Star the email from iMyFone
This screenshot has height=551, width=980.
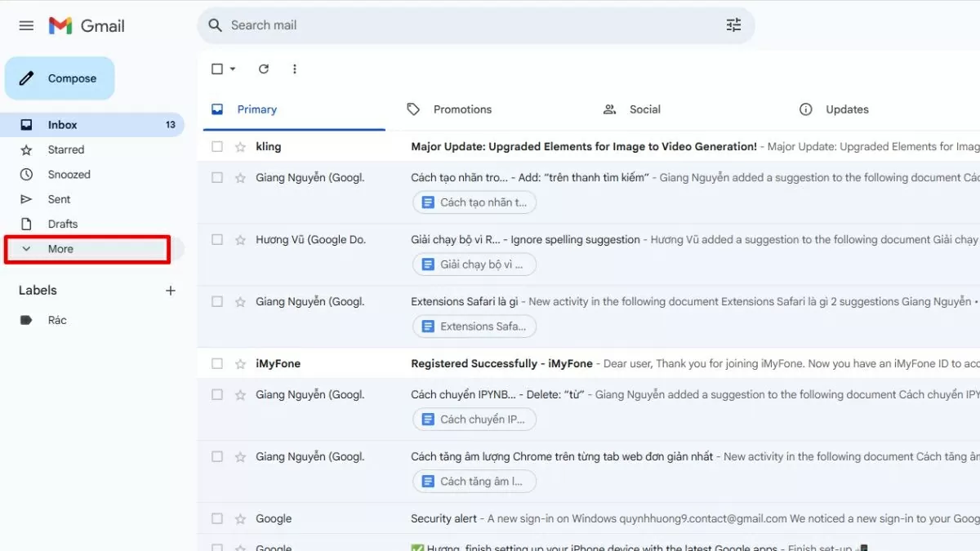[x=239, y=362]
